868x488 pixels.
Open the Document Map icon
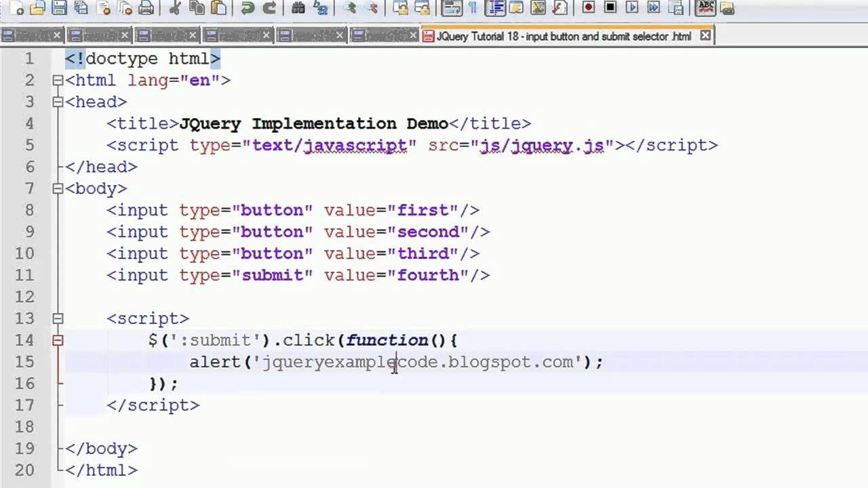coord(538,7)
